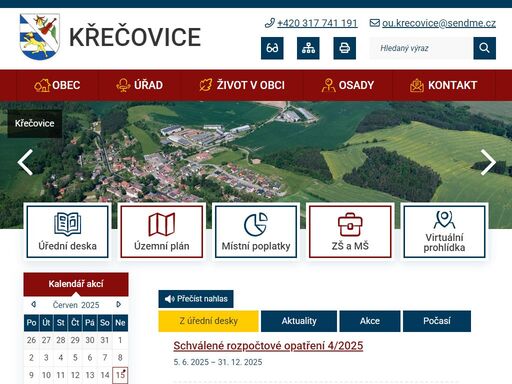Show previous slide with left arrow
This screenshot has width=512, height=384.
click(x=25, y=162)
